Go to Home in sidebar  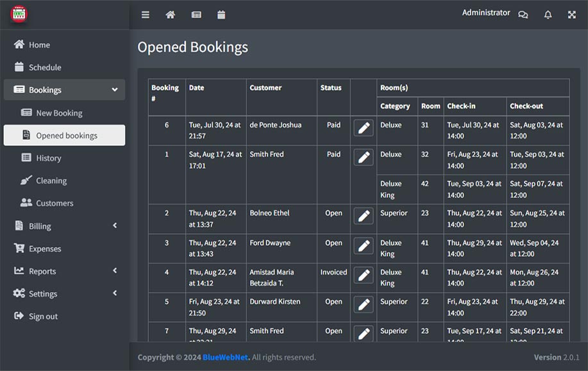65,45
